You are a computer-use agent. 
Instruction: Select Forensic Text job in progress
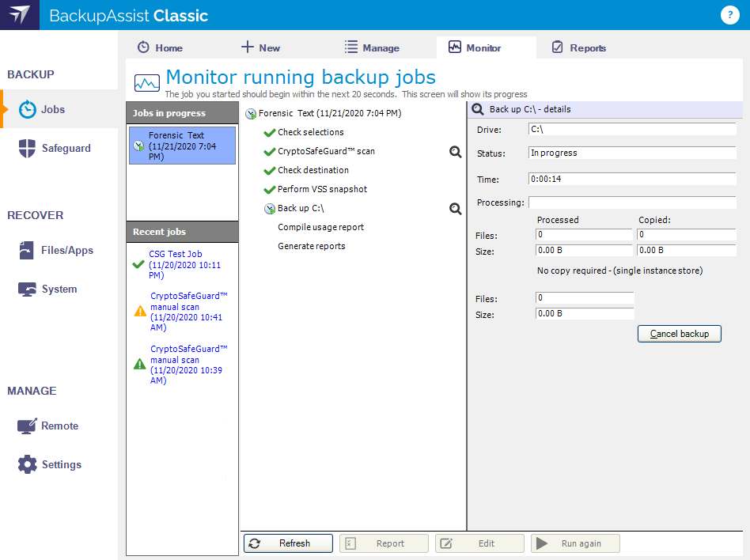[x=182, y=146]
